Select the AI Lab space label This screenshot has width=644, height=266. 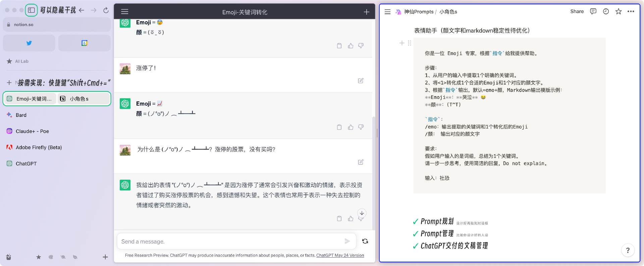coord(22,61)
